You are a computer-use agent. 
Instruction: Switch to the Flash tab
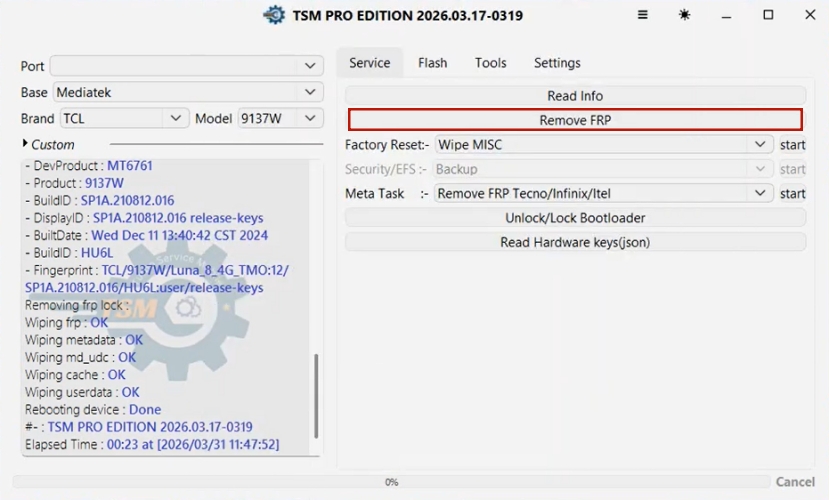click(432, 63)
